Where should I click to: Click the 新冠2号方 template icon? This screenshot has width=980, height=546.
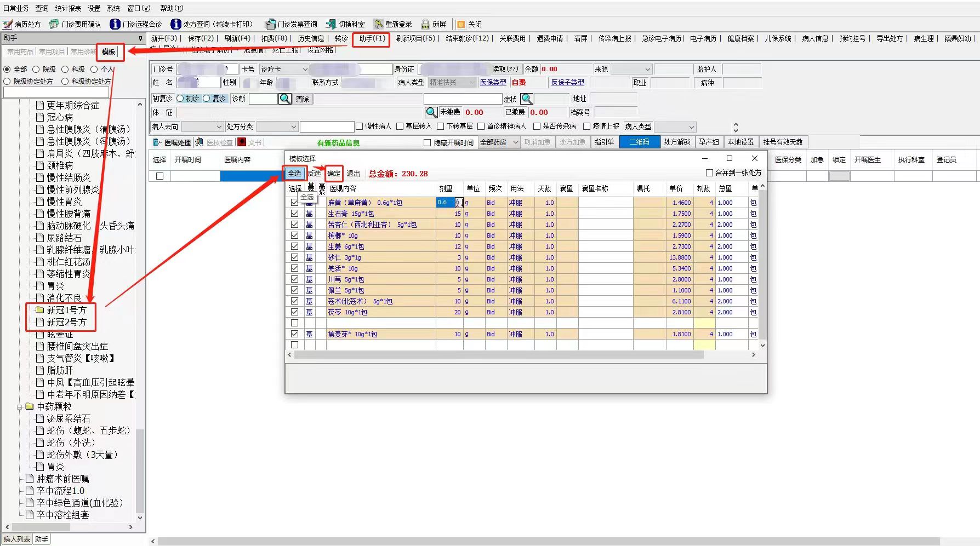coord(39,322)
